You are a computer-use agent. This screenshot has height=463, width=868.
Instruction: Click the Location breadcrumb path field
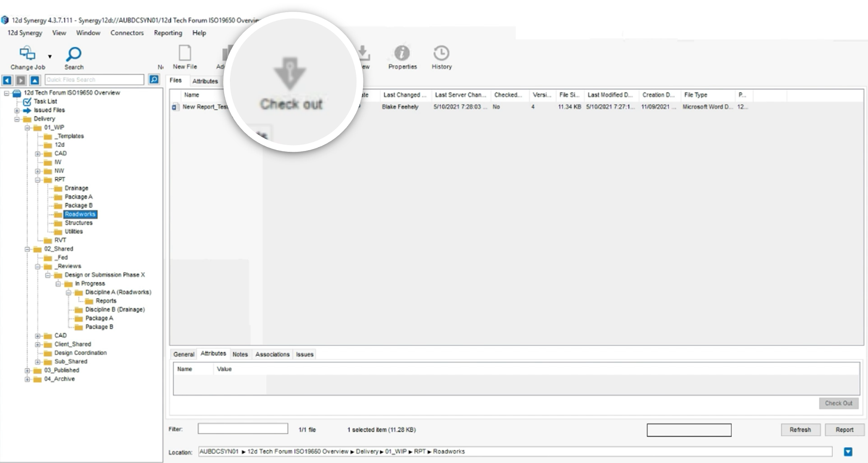point(515,452)
